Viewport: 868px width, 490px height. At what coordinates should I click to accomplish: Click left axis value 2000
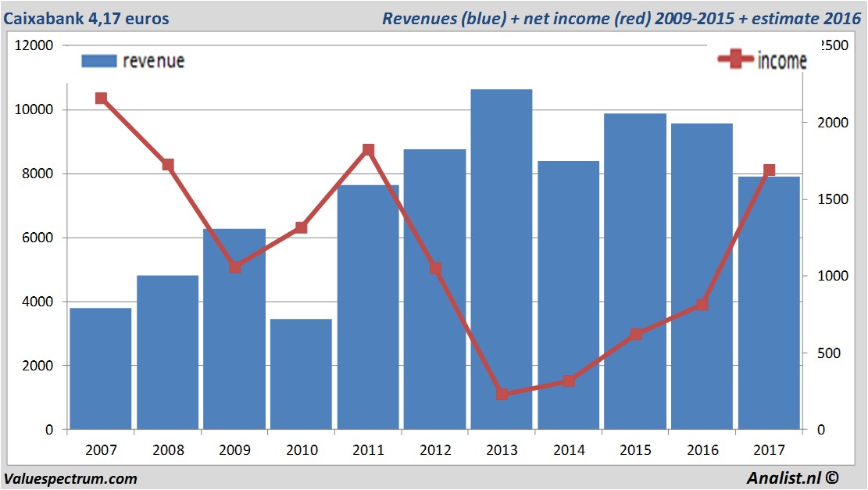click(x=38, y=366)
